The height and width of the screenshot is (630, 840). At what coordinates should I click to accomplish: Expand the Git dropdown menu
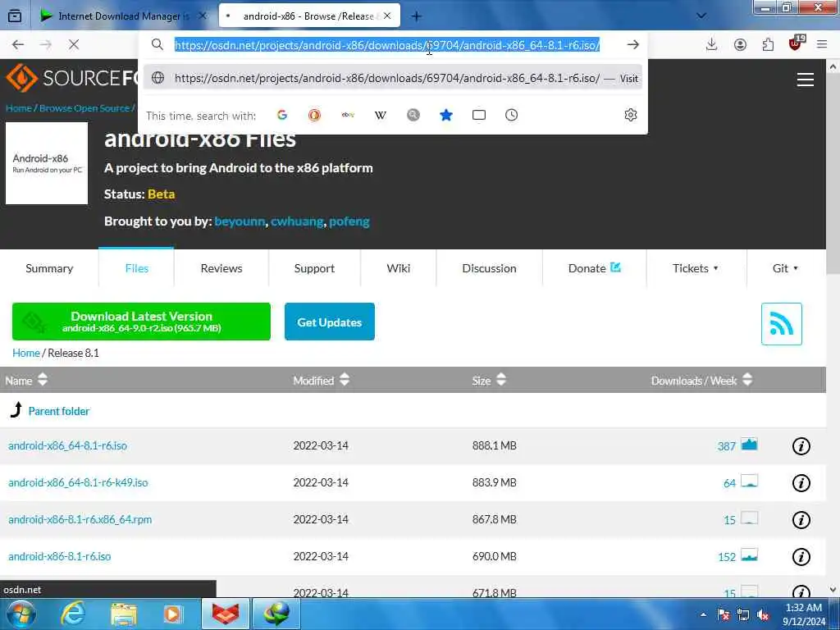785,268
